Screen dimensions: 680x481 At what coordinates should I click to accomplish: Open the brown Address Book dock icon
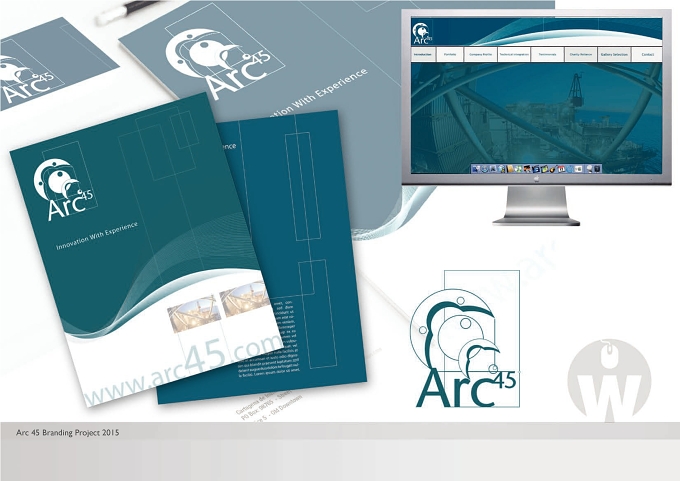point(510,169)
